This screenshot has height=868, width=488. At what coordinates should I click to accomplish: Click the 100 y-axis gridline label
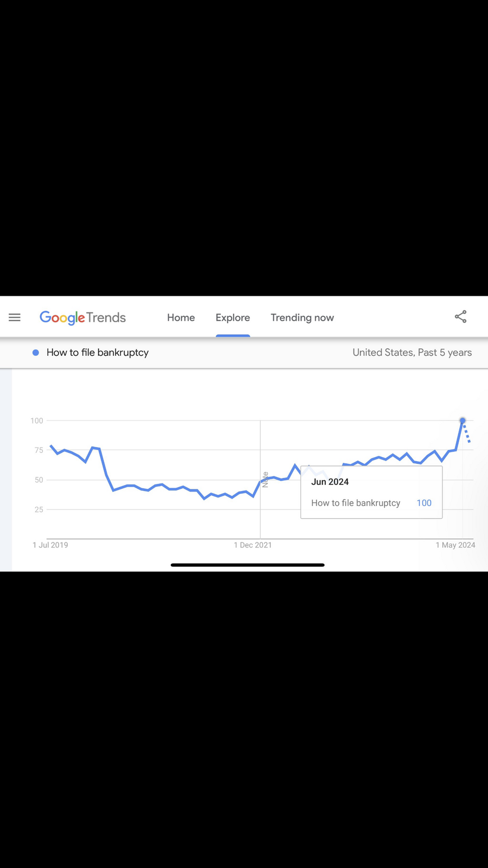click(x=37, y=420)
